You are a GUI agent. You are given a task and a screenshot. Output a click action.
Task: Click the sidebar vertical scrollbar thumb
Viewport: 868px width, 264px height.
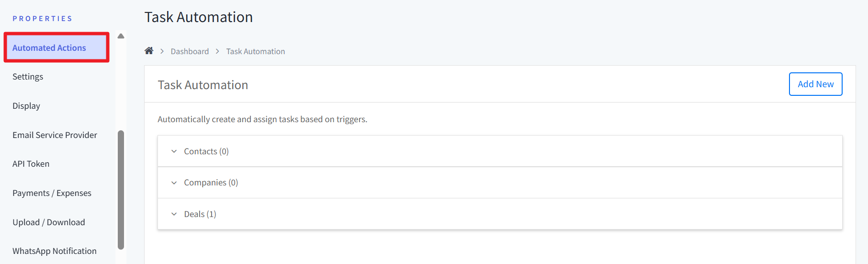pyautogui.click(x=121, y=189)
